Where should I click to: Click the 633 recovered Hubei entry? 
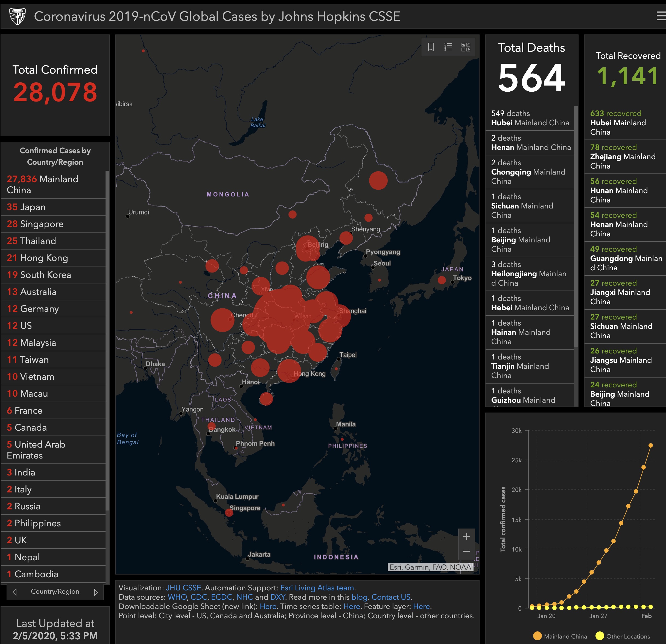point(625,123)
